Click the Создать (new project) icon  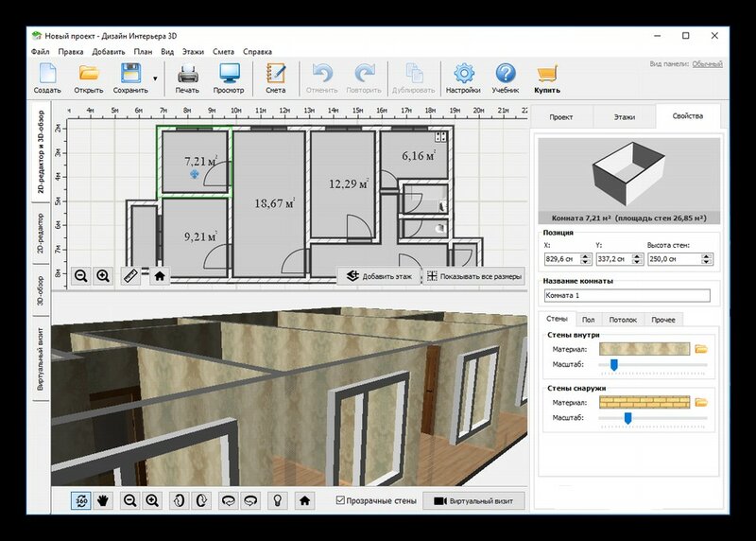[47, 74]
